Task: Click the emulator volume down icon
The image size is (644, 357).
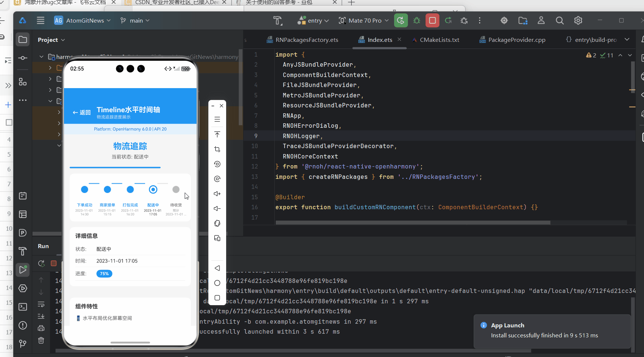Action: [217, 208]
